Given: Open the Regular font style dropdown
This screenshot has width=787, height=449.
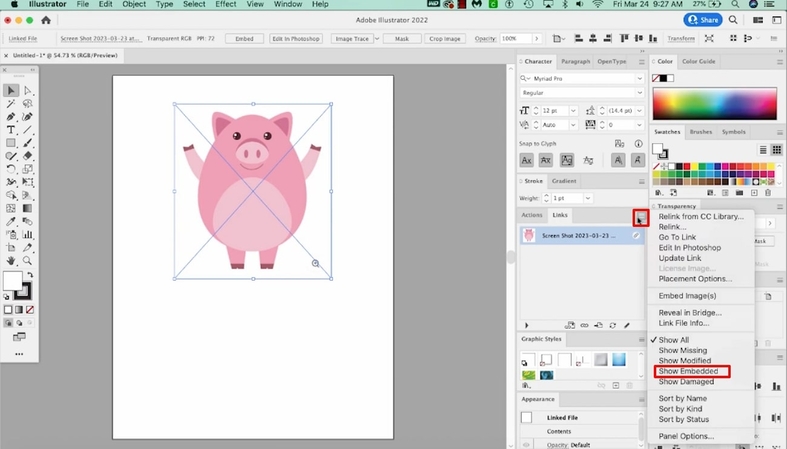Looking at the screenshot, I should pos(639,93).
